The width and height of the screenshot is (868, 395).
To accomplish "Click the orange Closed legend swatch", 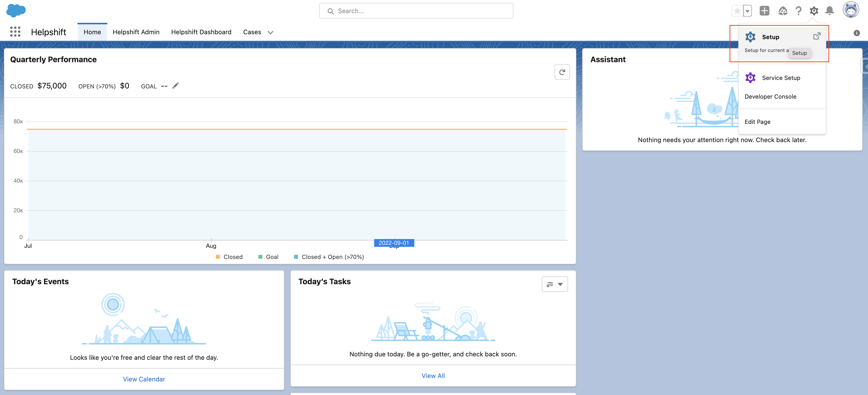I will pyautogui.click(x=218, y=257).
